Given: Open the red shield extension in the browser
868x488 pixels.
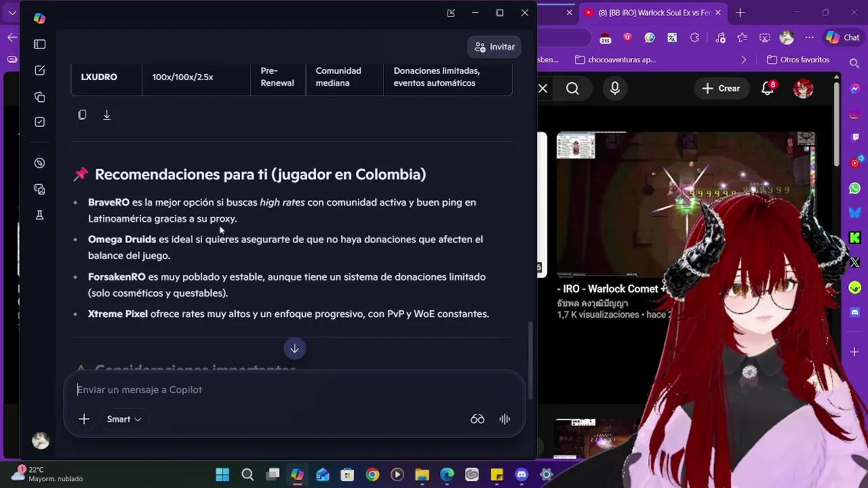Looking at the screenshot, I should tap(627, 39).
